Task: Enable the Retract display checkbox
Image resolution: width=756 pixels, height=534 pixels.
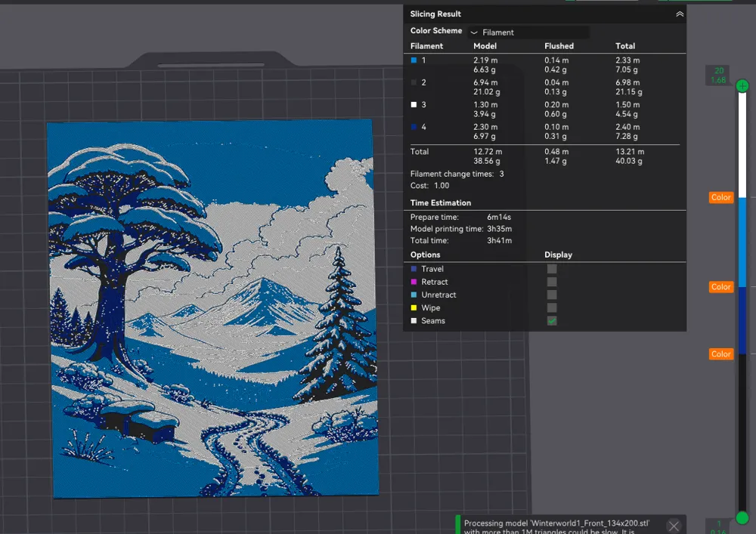Action: 552,282
